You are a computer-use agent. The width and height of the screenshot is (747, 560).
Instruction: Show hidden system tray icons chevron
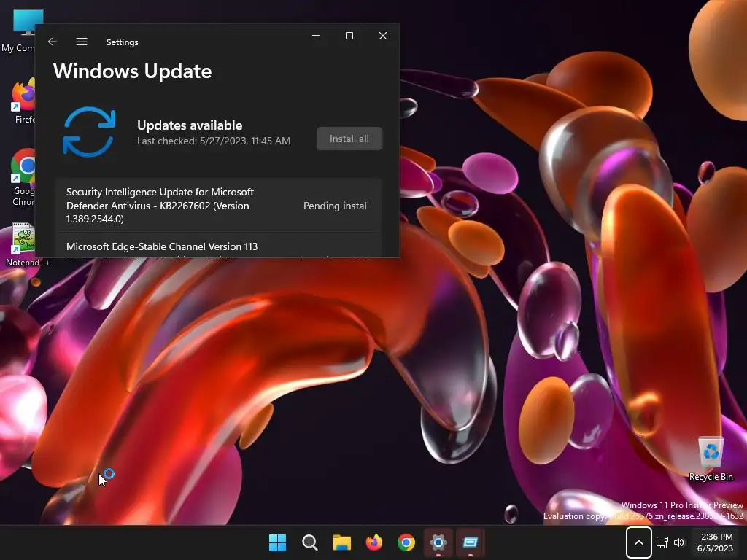[x=639, y=542]
